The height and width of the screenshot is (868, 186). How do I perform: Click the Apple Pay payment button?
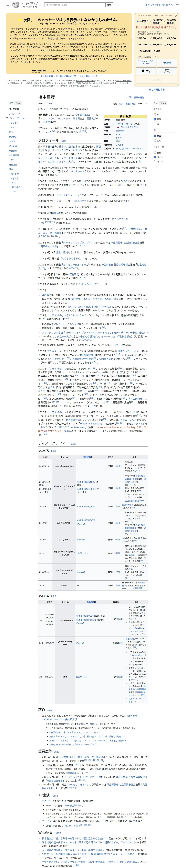pos(146,71)
